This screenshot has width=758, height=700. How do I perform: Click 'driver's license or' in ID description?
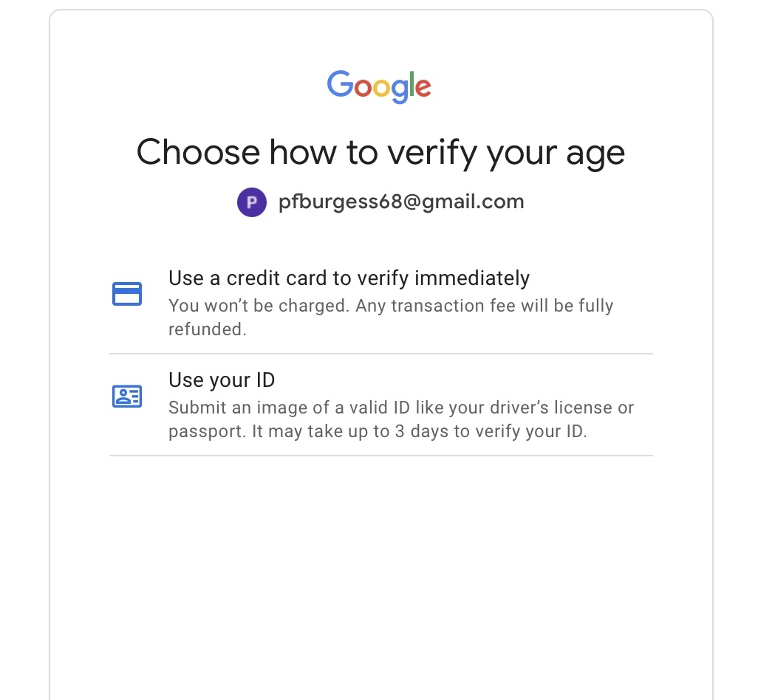[561, 408]
